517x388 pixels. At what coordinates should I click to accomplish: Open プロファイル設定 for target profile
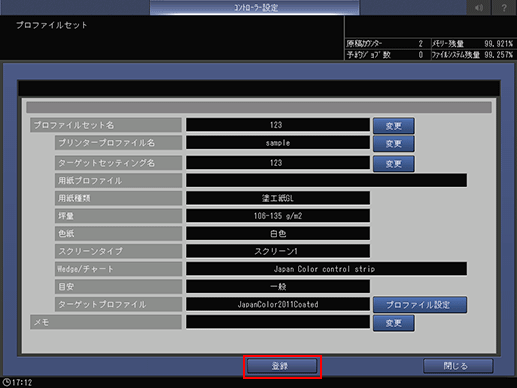420,305
